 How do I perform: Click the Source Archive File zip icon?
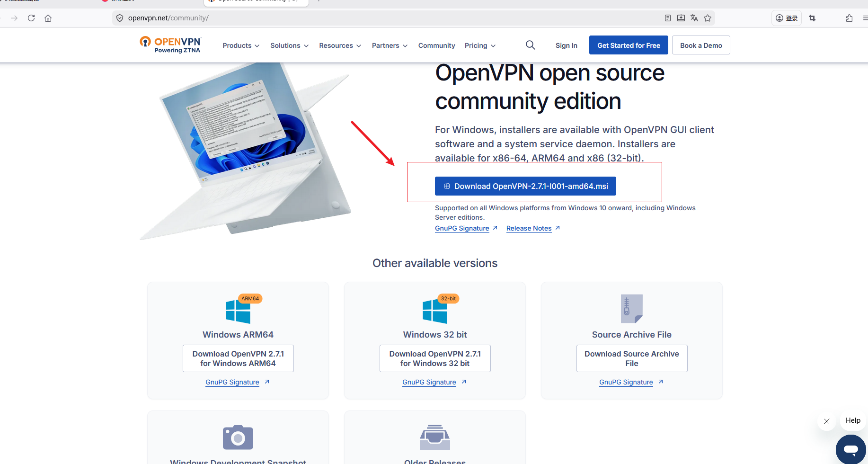pos(632,309)
